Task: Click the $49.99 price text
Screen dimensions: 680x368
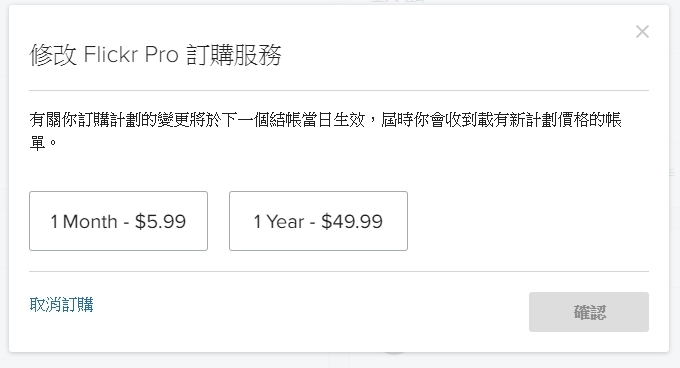Action: tap(352, 221)
